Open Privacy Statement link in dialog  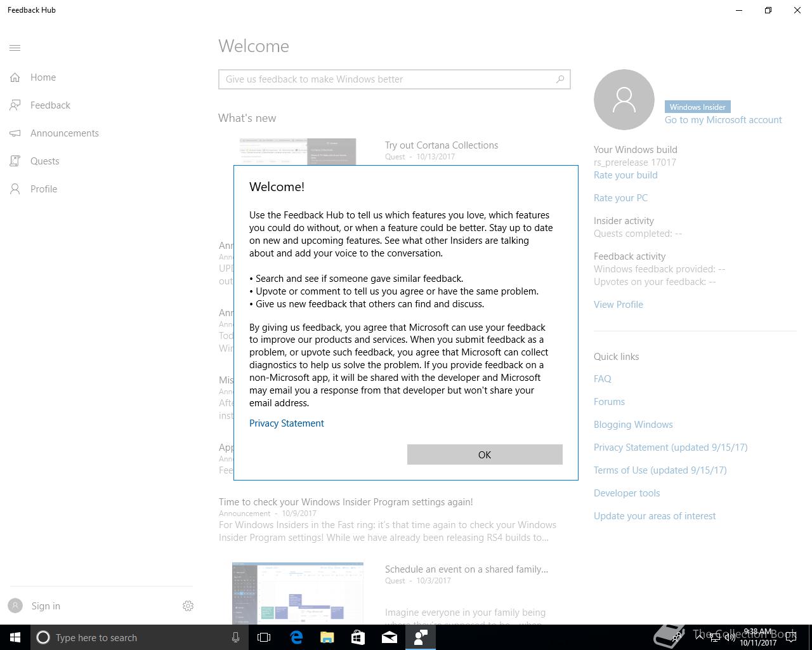[287, 423]
